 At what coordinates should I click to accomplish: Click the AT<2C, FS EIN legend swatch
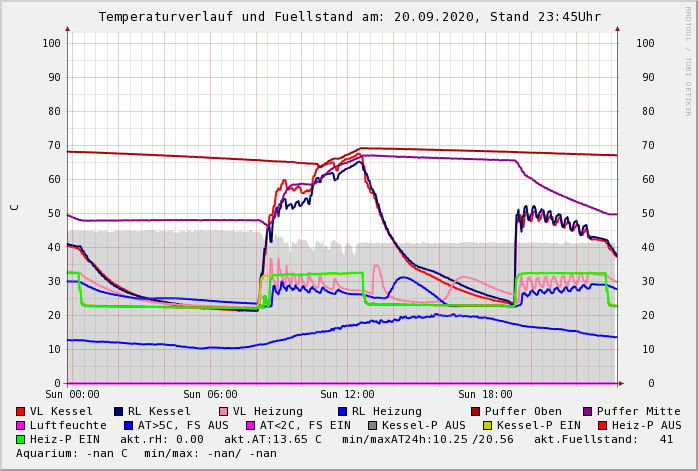click(x=251, y=425)
